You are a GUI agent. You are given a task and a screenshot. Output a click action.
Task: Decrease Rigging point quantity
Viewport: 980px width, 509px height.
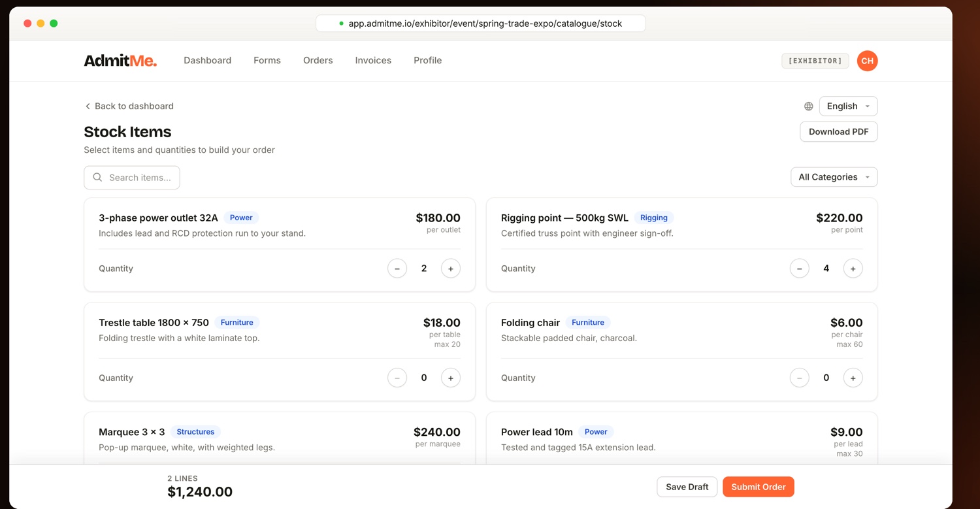click(x=800, y=269)
